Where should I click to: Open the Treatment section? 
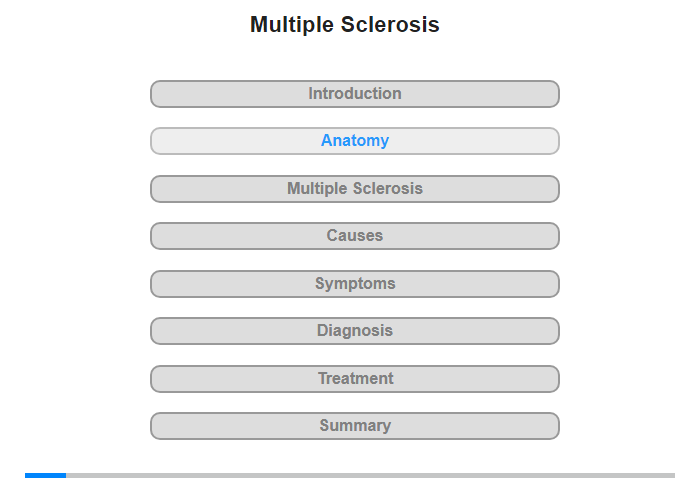point(354,379)
